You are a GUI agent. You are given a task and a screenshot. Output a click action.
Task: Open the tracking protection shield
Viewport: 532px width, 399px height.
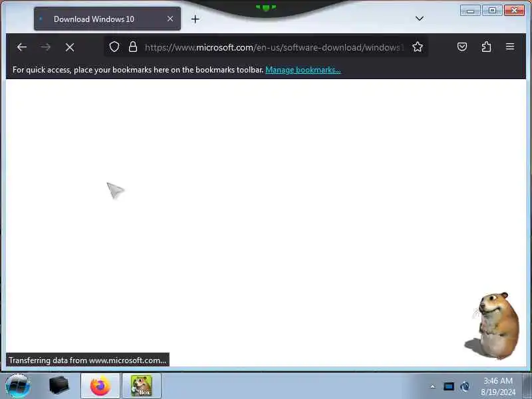pos(114,47)
